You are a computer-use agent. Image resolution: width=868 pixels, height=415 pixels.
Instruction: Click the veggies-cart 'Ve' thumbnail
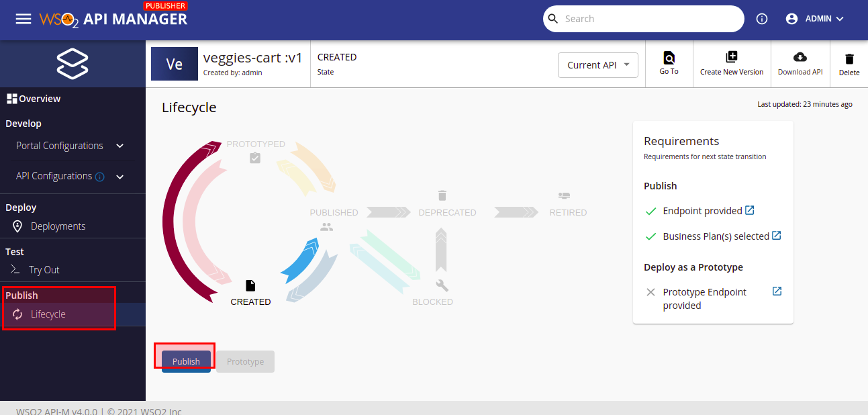175,64
